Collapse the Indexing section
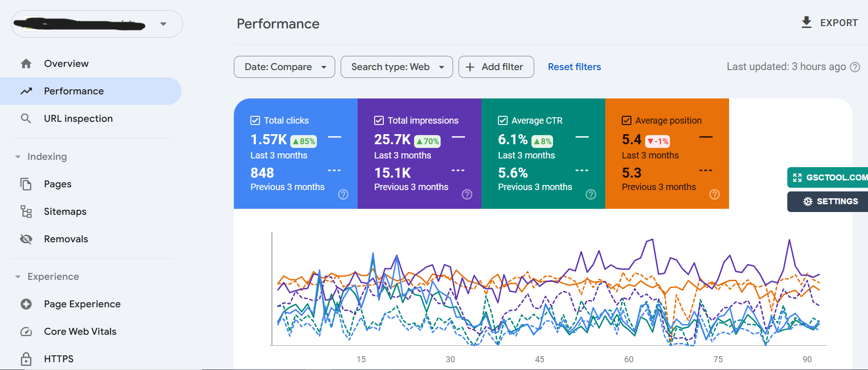Screen dimensions: 868x370 (18, 157)
